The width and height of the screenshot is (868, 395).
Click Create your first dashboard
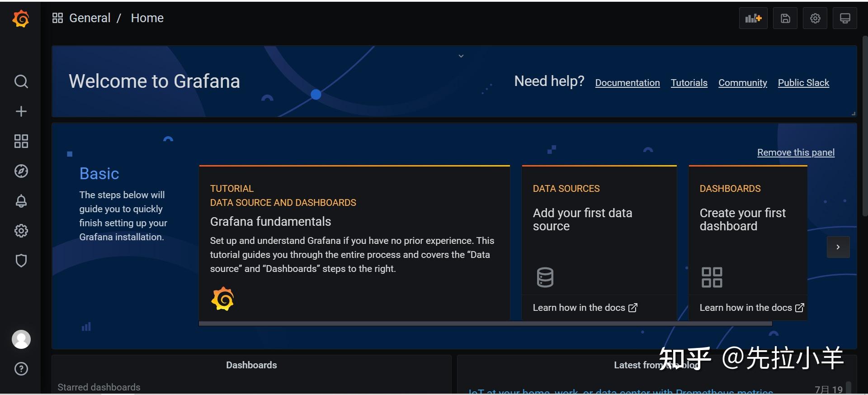point(742,219)
